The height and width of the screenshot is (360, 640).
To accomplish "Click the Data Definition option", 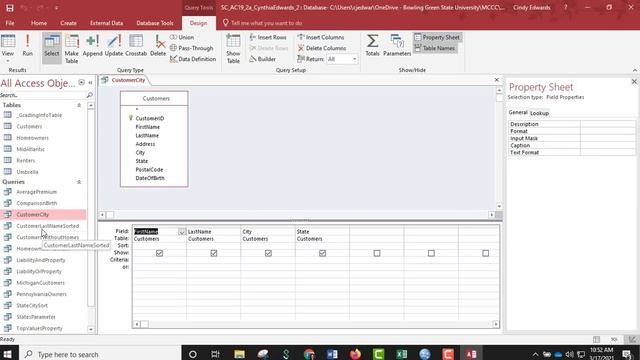I will pos(193,59).
